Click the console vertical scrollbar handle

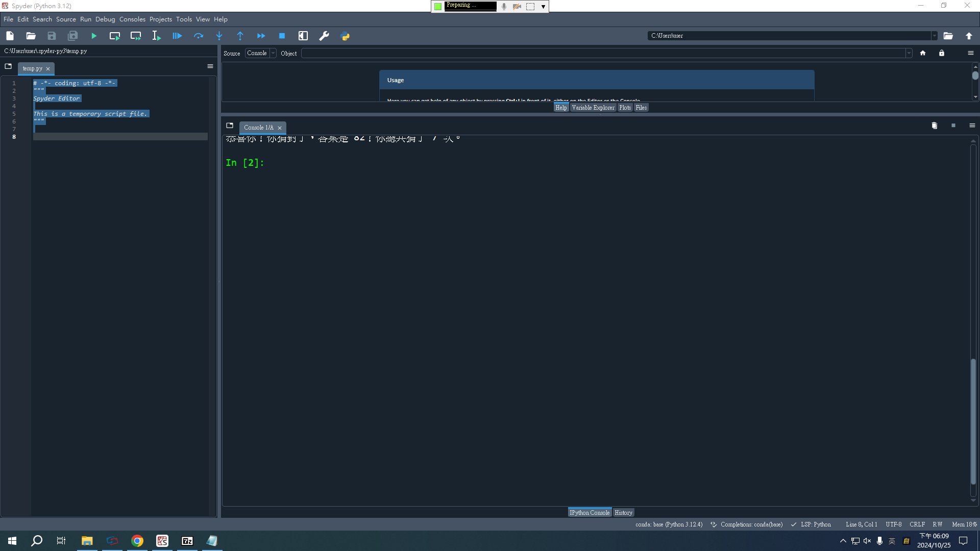[x=973, y=421]
